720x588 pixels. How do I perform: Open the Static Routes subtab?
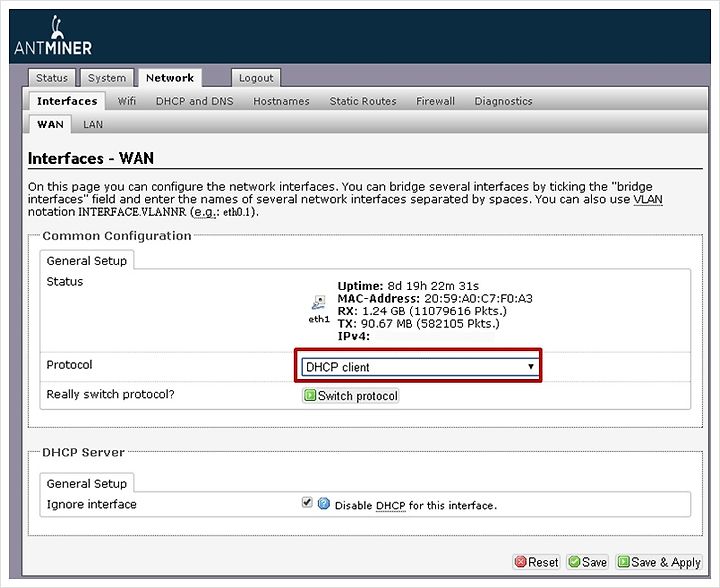[363, 101]
